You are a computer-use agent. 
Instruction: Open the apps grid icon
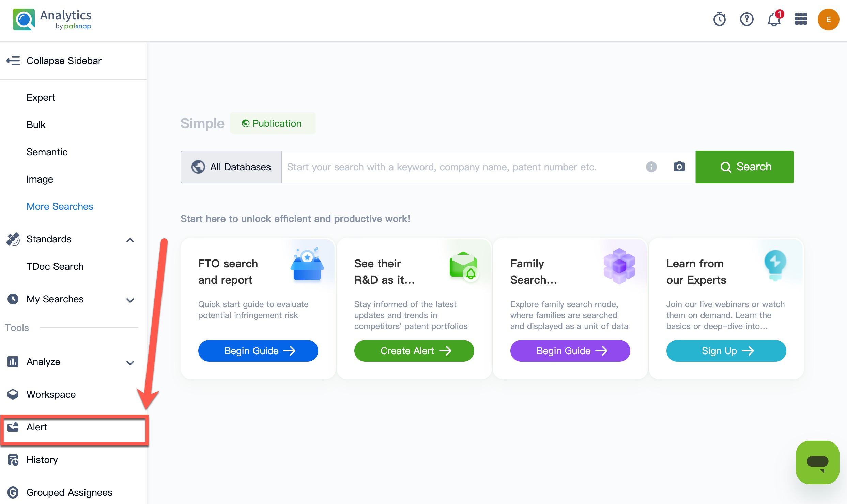tap(801, 19)
